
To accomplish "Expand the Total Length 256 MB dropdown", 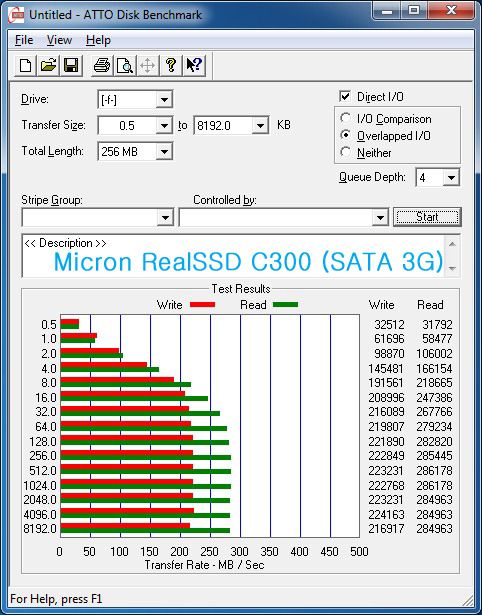I will point(164,151).
